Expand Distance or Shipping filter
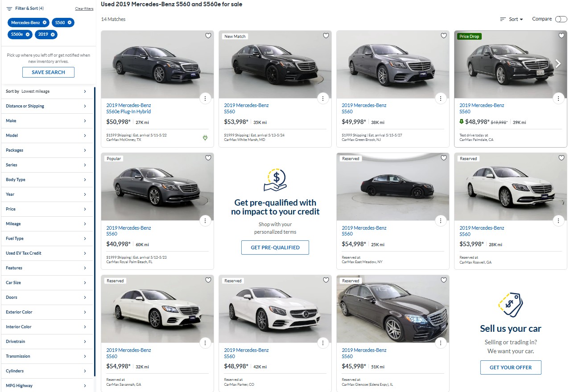Image resolution: width=570 pixels, height=392 pixels. [x=47, y=106]
